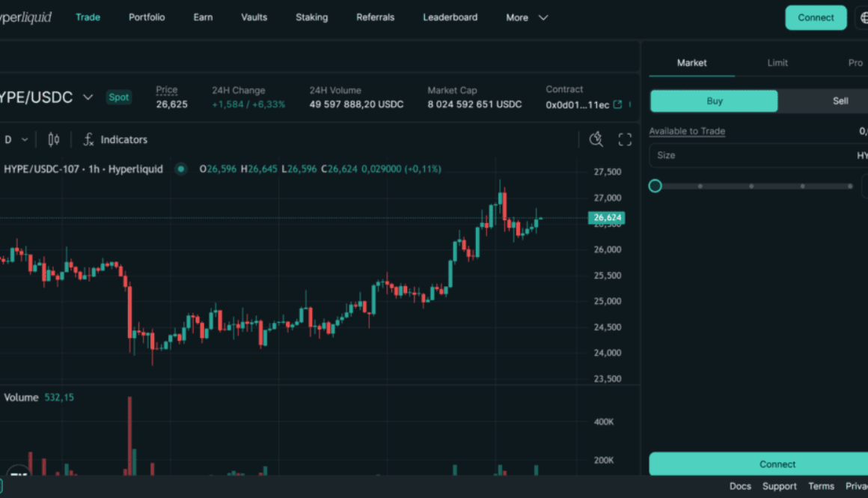
Task: Click the Price label in header
Action: point(167,90)
